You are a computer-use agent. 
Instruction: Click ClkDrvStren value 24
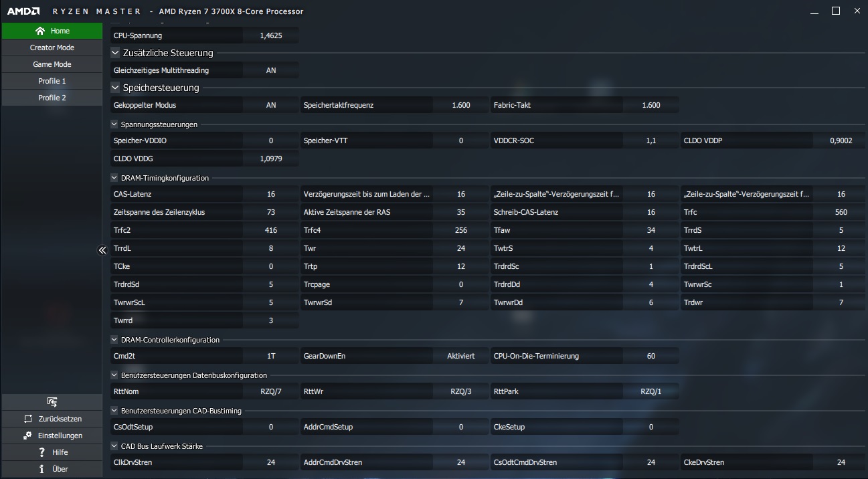pos(271,462)
